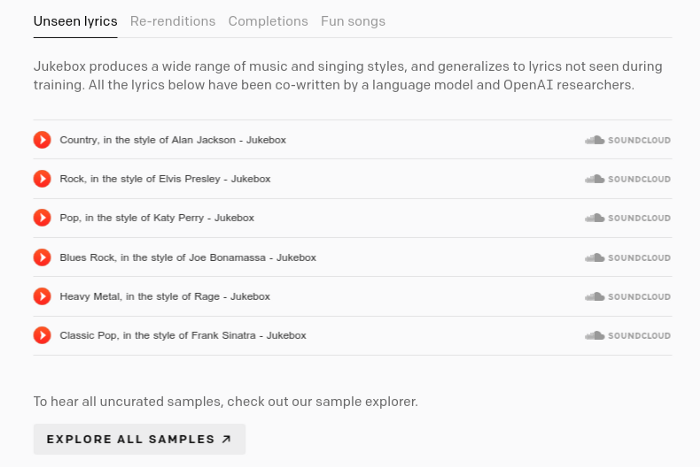Viewport: 700px width, 467px height.
Task: Open the Completions tab
Action: pos(268,21)
